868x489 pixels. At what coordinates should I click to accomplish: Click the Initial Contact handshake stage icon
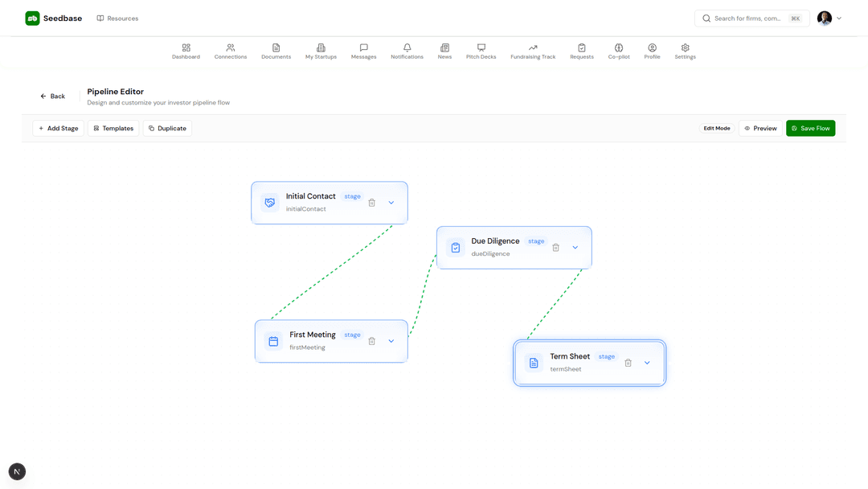click(269, 202)
